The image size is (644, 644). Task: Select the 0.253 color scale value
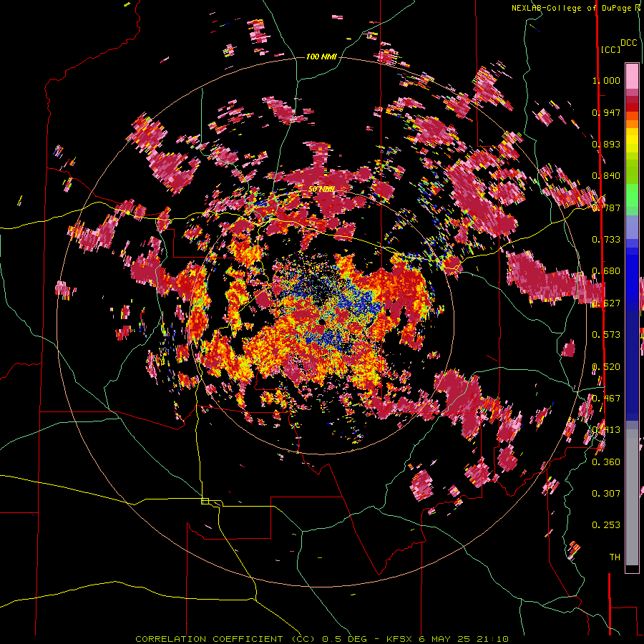(606, 525)
